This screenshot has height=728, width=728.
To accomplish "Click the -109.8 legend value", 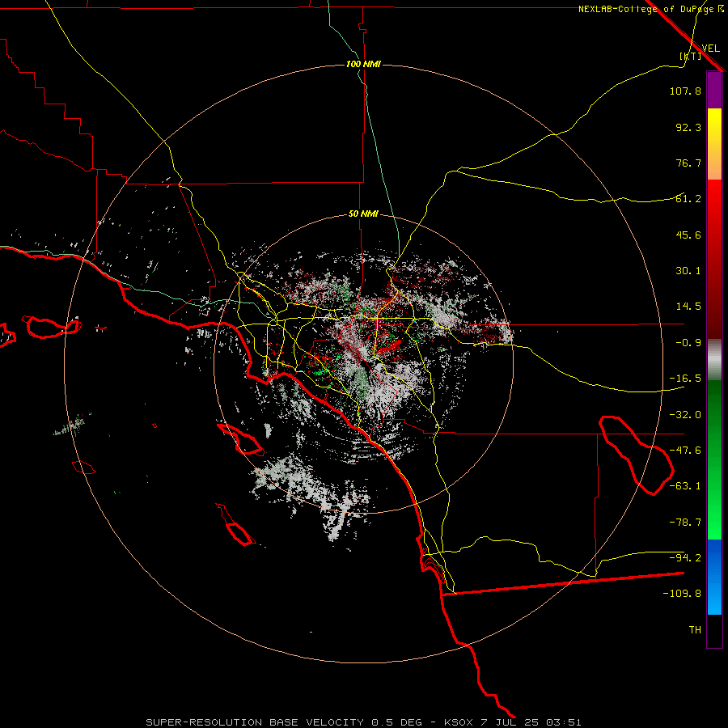I will click(x=682, y=594).
